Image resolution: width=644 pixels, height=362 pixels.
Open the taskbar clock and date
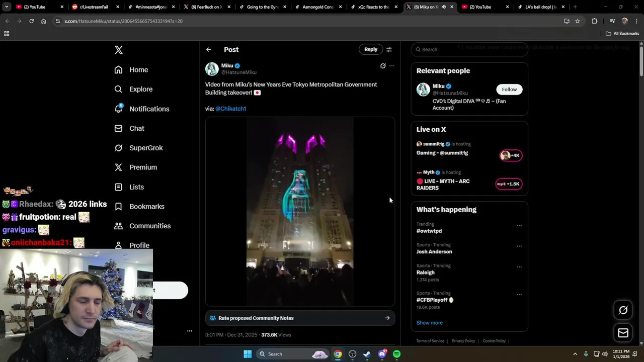621,354
